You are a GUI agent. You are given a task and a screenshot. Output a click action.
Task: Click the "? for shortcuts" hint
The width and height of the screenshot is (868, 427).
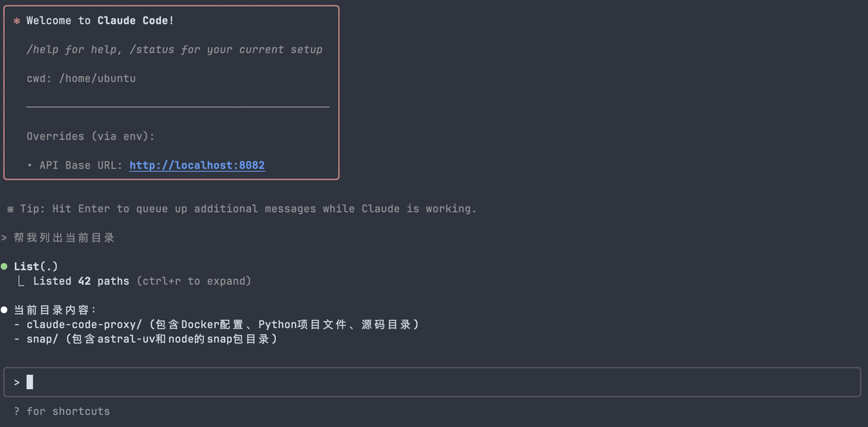coord(62,411)
